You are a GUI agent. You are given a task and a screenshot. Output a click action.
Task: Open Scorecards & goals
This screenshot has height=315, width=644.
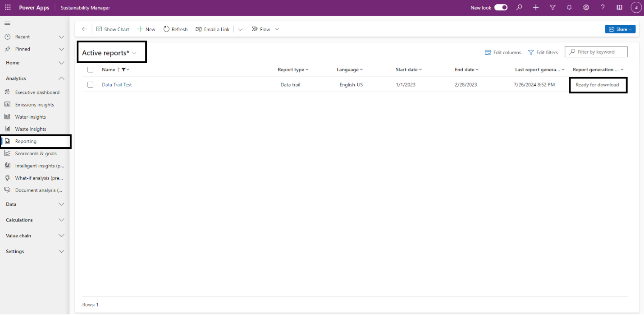[x=35, y=153]
